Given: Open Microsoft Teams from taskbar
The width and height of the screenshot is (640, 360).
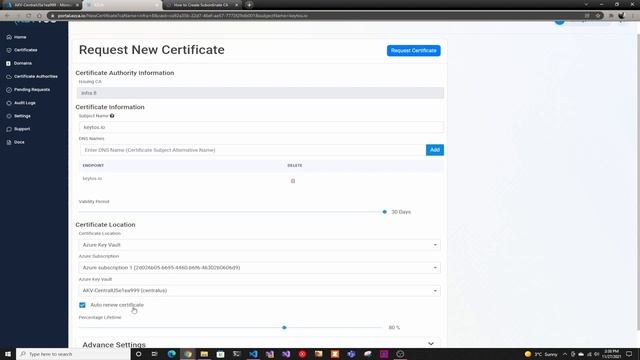Looking at the screenshot, I should click(351, 354).
